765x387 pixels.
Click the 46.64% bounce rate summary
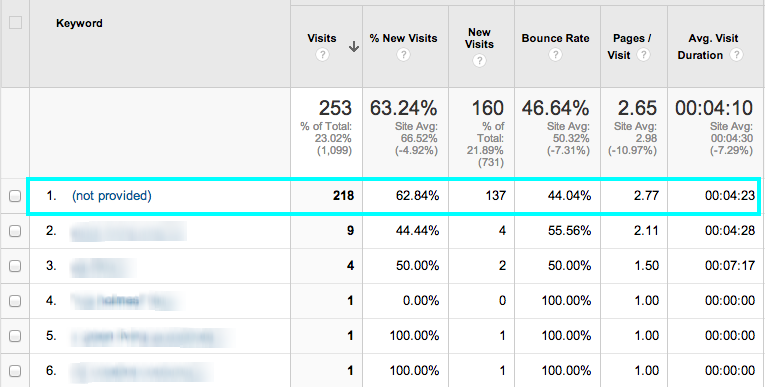tap(556, 108)
